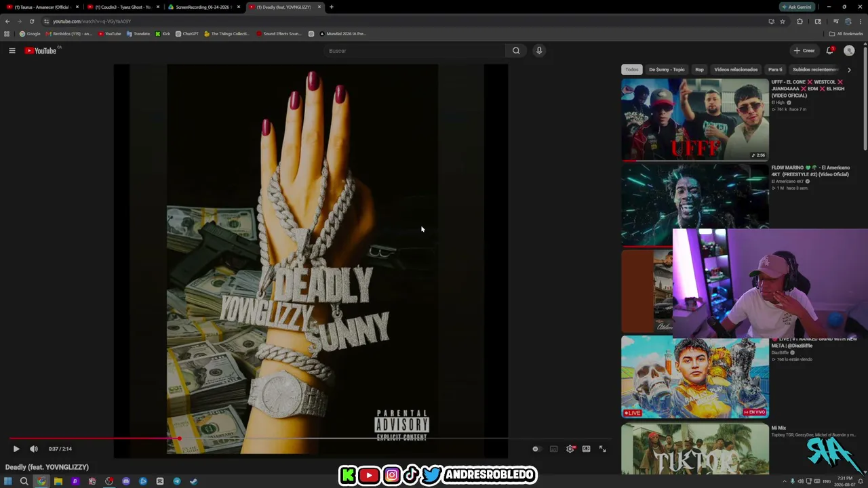The height and width of the screenshot is (488, 868).
Task: Open the DiazBiffle live stream thumbnail
Action: [695, 377]
